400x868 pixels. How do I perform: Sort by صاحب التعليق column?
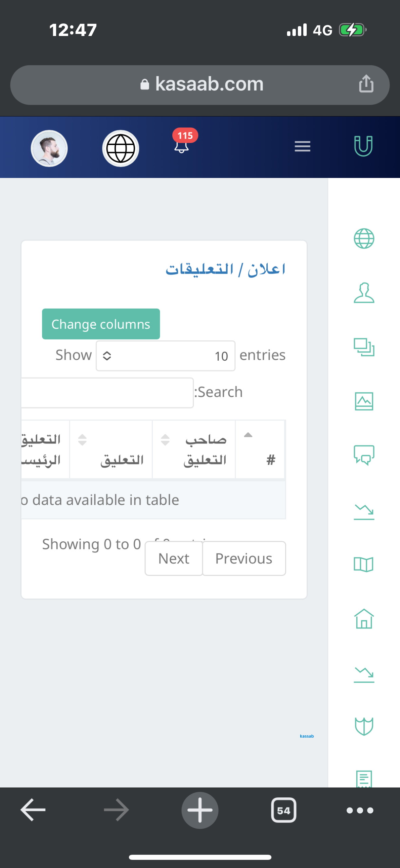(x=194, y=449)
